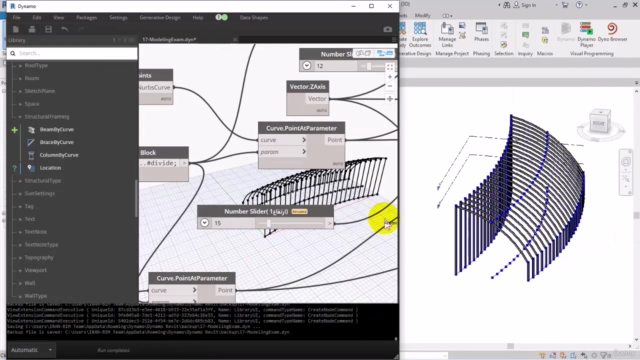Open the Generative Design menu
The height and width of the screenshot is (360, 640).
[160, 18]
